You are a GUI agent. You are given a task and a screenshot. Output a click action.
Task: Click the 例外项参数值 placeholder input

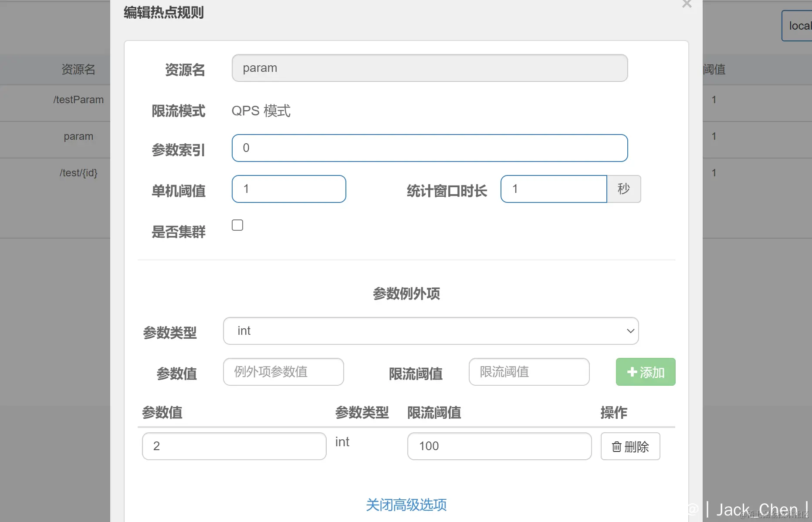click(x=283, y=372)
